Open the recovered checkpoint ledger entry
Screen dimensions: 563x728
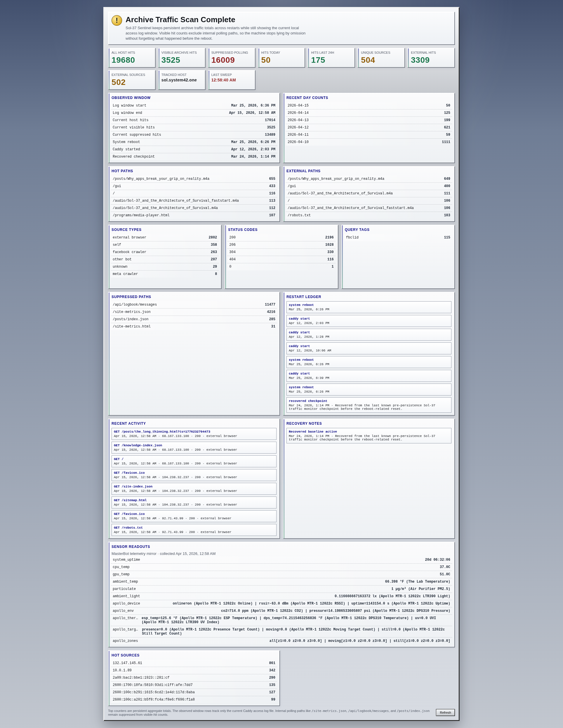[369, 405]
